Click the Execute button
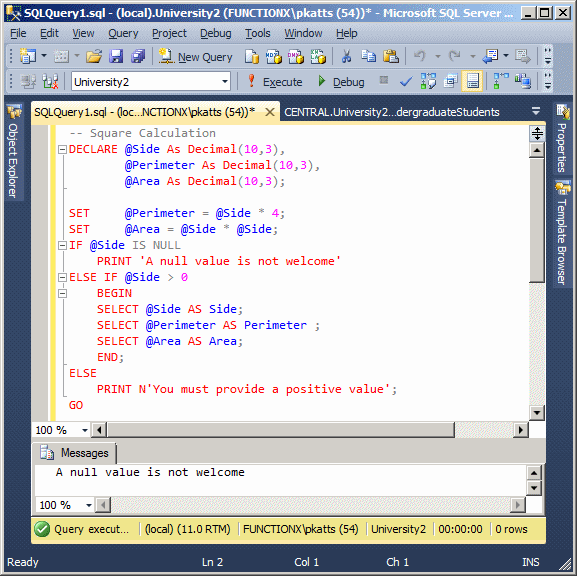This screenshot has width=577, height=576. tap(275, 81)
